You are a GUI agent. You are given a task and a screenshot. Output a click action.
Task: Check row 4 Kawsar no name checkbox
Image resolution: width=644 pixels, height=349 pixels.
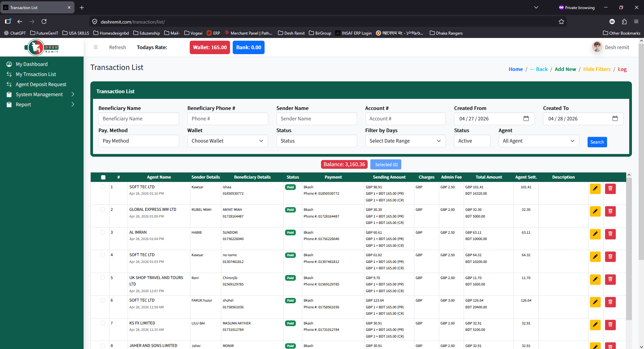102,255
